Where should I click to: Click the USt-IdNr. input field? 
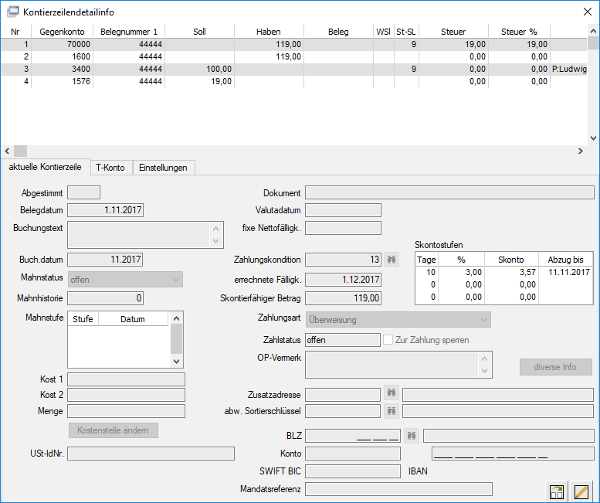click(x=151, y=454)
